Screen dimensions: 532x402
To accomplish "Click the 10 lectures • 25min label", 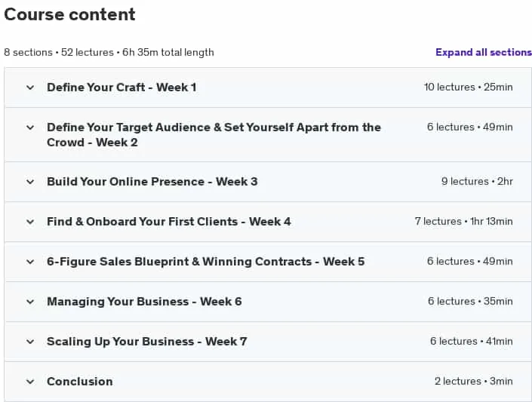I will [x=468, y=87].
